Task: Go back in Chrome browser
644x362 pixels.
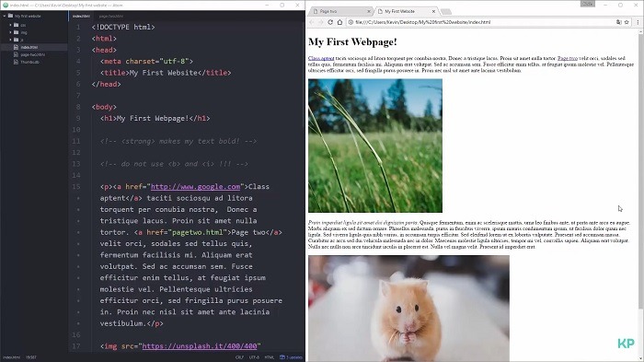Action: tap(312, 22)
